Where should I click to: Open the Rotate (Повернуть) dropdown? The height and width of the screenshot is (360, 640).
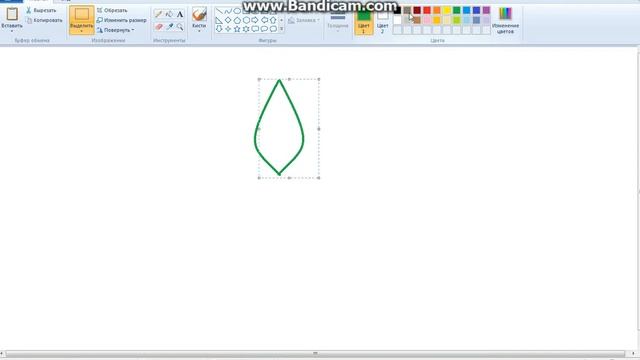click(116, 30)
